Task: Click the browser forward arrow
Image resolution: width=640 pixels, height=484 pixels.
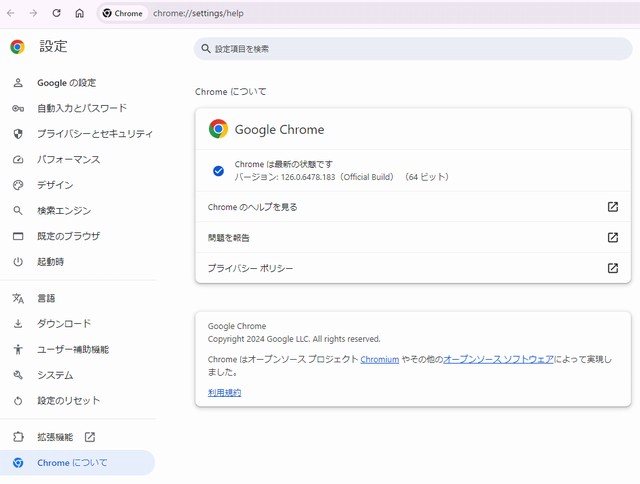Action: [33, 13]
